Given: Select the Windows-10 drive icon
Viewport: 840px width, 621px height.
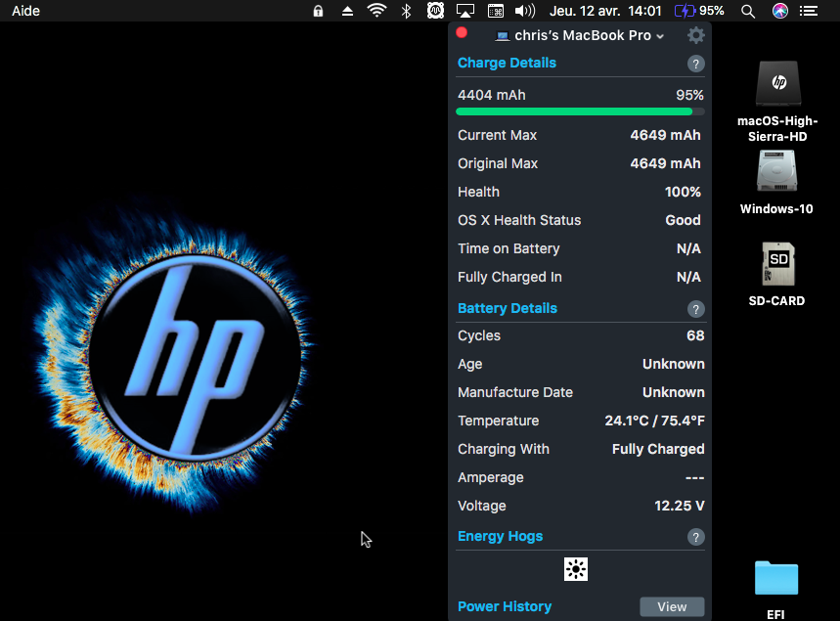Looking at the screenshot, I should click(776, 171).
